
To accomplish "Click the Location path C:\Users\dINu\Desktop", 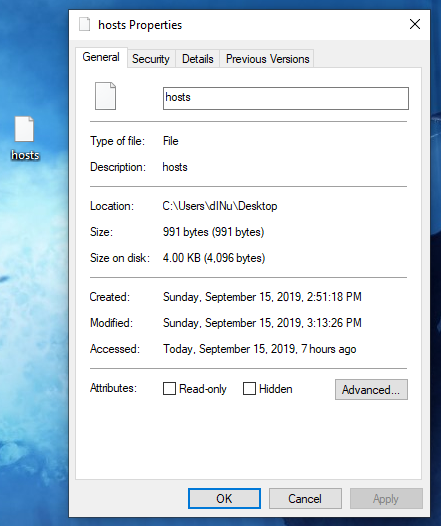I will tap(220, 206).
